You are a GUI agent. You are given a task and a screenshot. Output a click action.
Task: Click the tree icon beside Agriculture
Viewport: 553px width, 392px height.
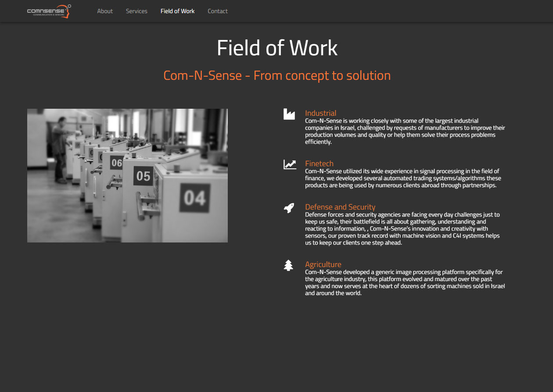[x=288, y=265]
